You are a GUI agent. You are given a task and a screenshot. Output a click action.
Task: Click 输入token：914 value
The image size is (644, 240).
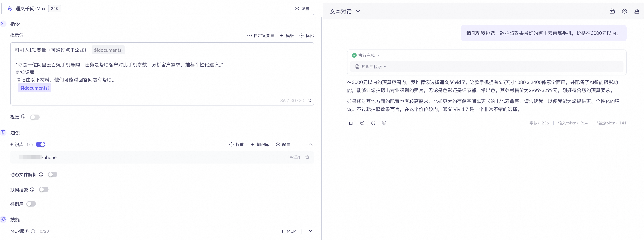[573, 123]
